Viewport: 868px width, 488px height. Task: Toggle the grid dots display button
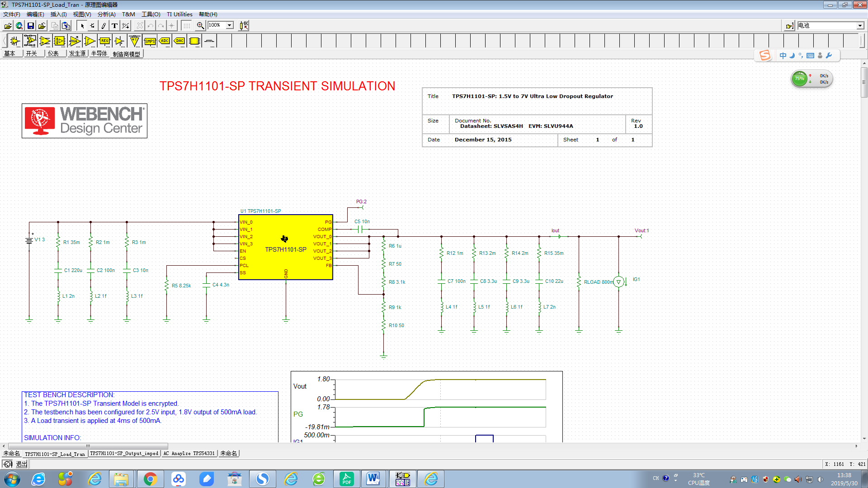point(186,26)
